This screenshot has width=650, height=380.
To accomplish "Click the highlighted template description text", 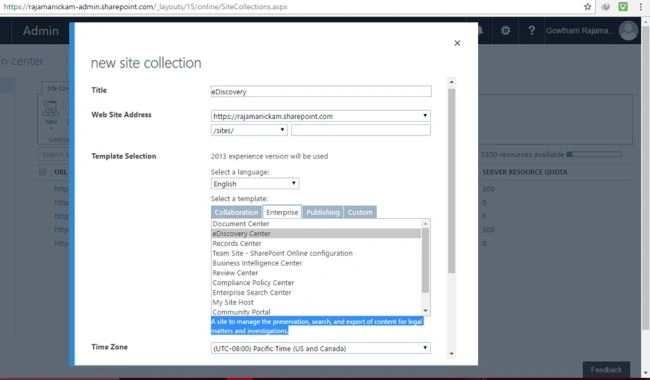I will 317,326.
